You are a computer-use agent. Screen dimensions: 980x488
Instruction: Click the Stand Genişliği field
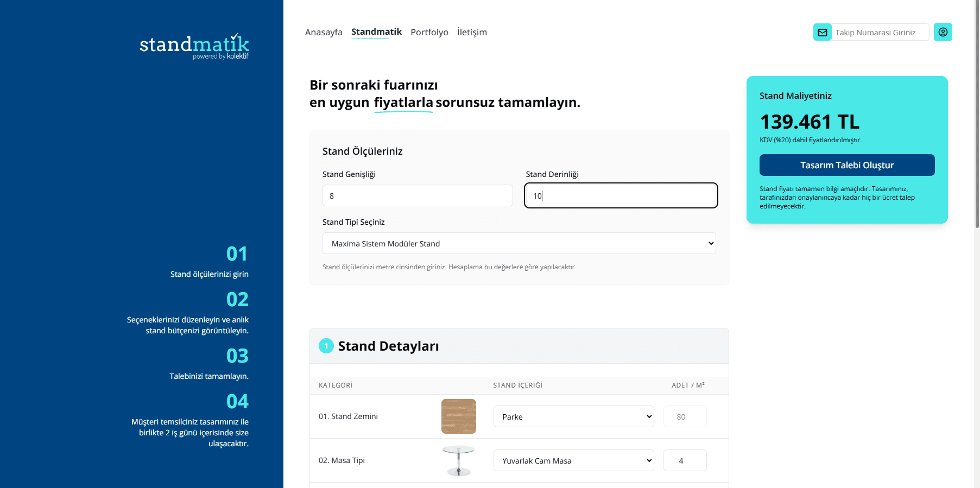point(418,195)
